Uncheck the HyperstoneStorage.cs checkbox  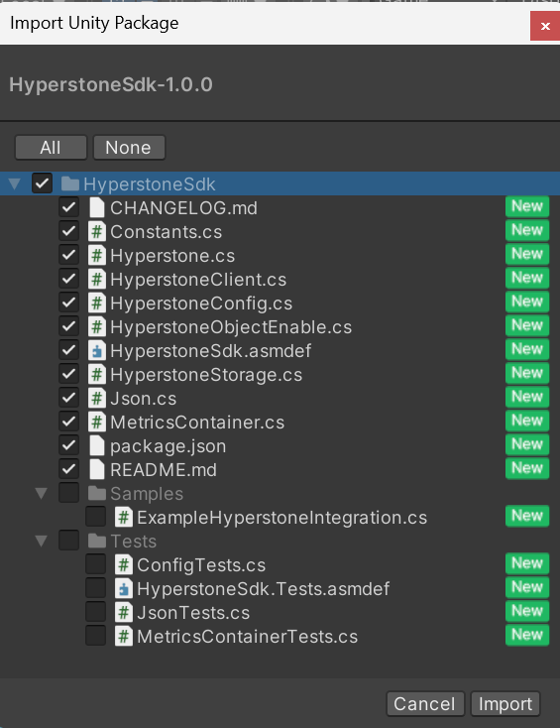pos(68,374)
